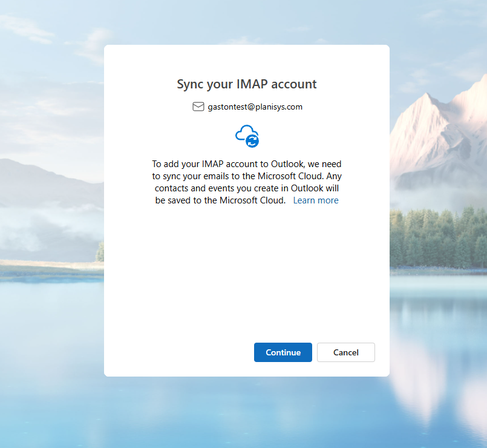Viewport: 487px width, 448px height.
Task: Click the Cancel button
Action: coord(345,352)
